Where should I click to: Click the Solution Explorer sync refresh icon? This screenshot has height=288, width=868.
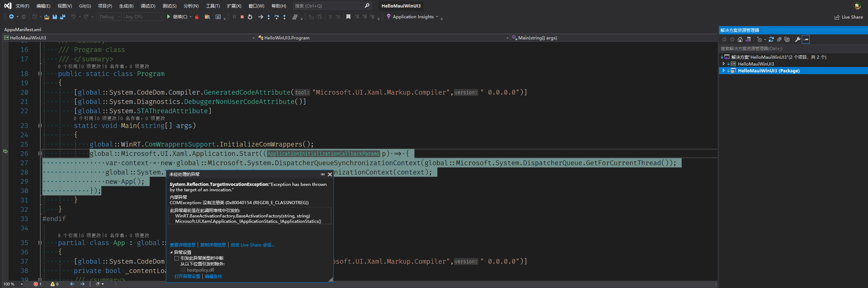pos(771,39)
